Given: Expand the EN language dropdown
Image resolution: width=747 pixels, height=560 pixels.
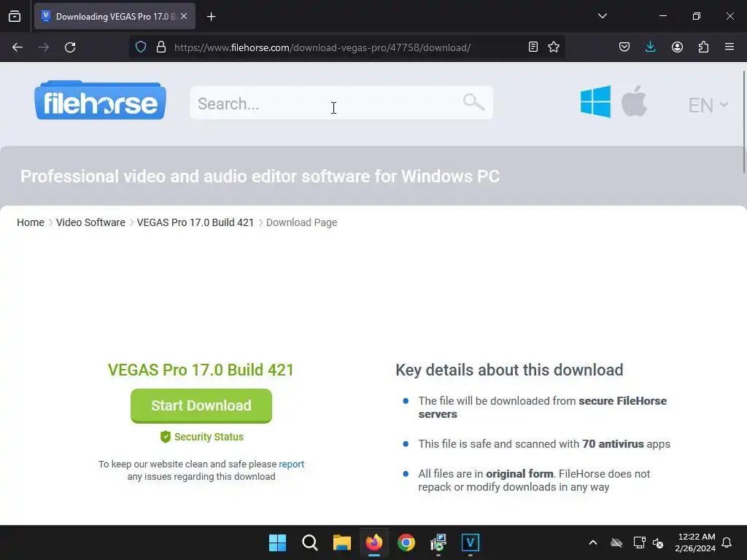Looking at the screenshot, I should tap(708, 105).
